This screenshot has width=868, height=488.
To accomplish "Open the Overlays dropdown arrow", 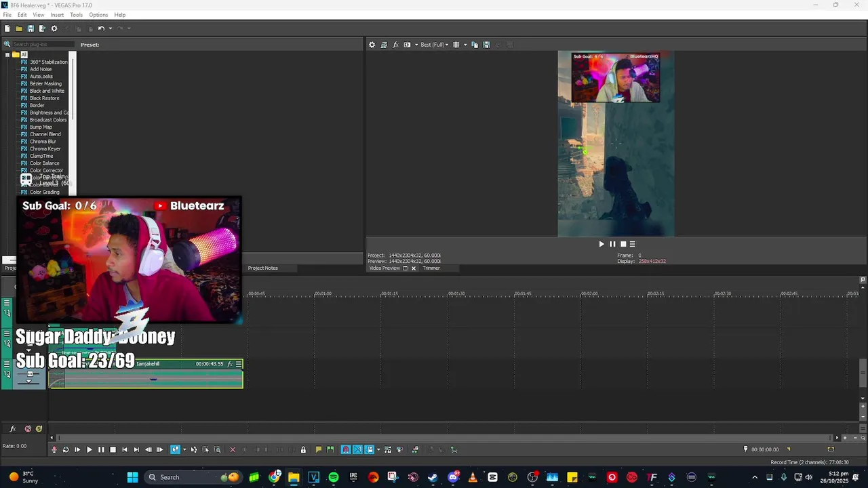I will pos(465,45).
